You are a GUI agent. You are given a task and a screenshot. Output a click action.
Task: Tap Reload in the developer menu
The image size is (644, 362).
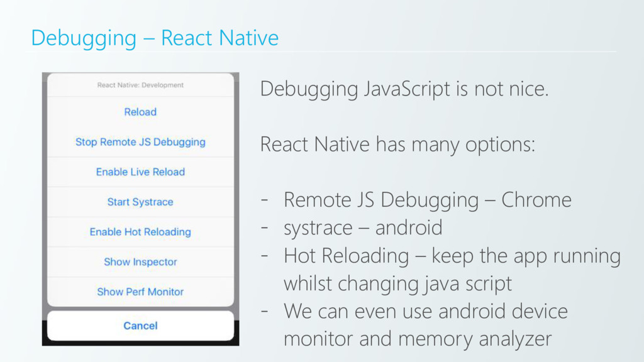tap(140, 112)
